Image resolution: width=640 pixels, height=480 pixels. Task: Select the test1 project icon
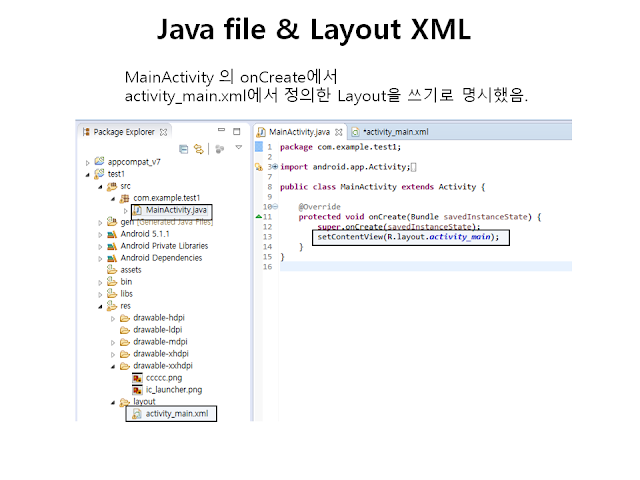[99, 173]
